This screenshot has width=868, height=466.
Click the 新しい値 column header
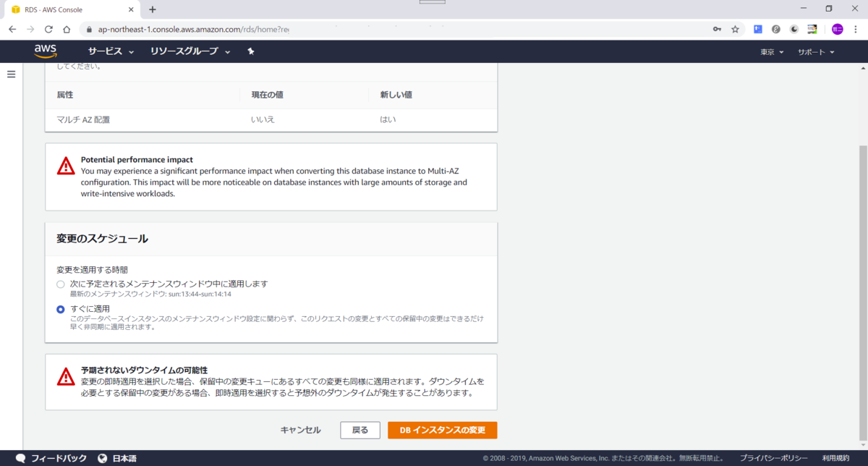pos(396,95)
